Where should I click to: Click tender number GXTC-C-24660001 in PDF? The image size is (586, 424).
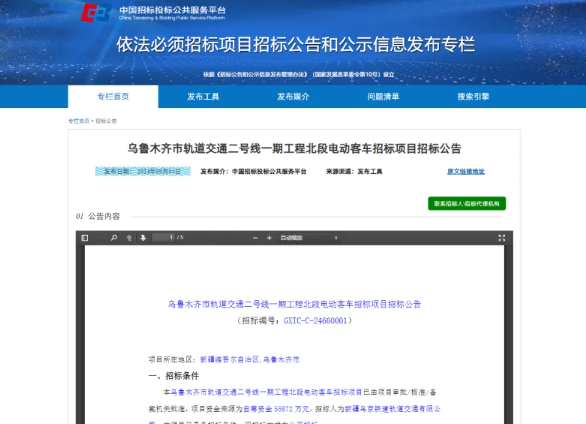coord(315,321)
